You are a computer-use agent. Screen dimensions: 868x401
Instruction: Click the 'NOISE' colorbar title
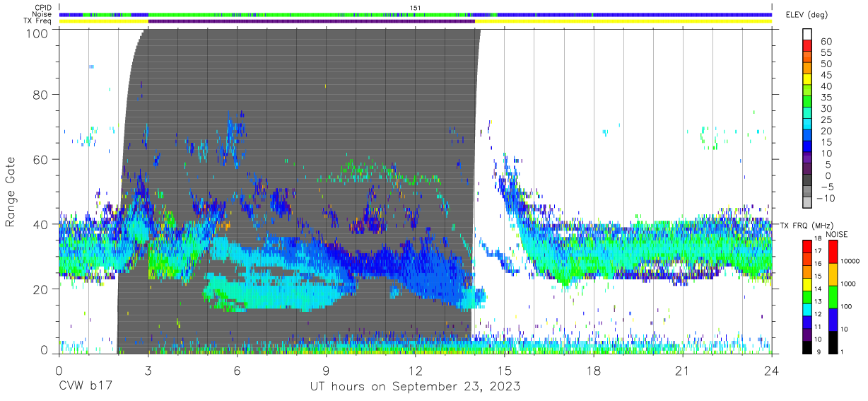[837, 234]
